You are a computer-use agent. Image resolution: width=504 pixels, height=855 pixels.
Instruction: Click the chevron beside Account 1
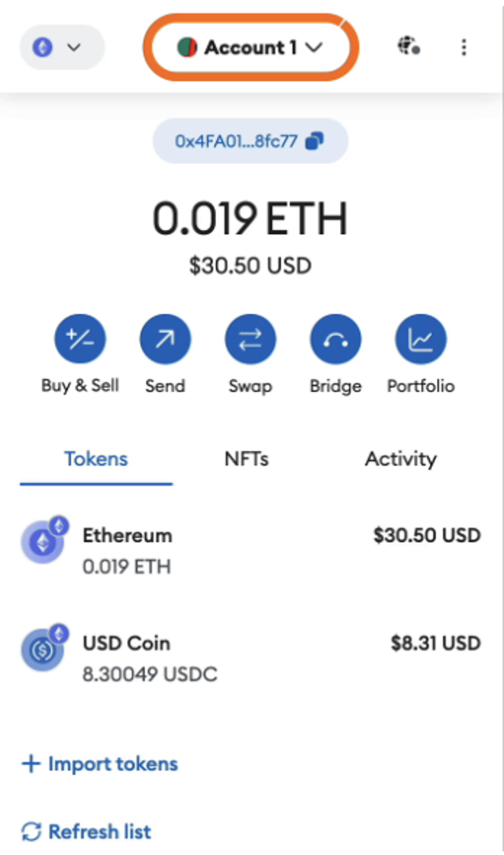pos(314,48)
